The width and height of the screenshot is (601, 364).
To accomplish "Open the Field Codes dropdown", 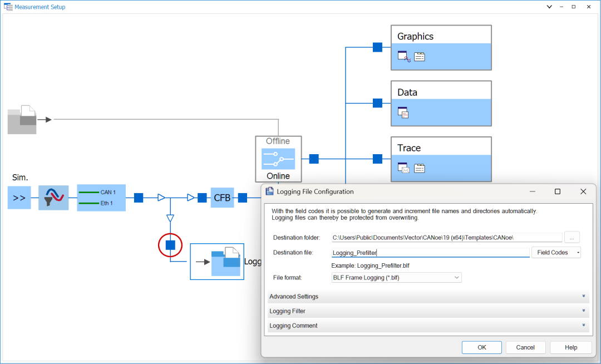I will pos(556,253).
